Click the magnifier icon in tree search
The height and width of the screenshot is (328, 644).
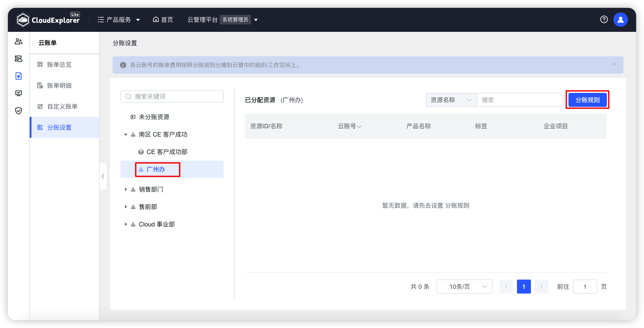click(128, 96)
